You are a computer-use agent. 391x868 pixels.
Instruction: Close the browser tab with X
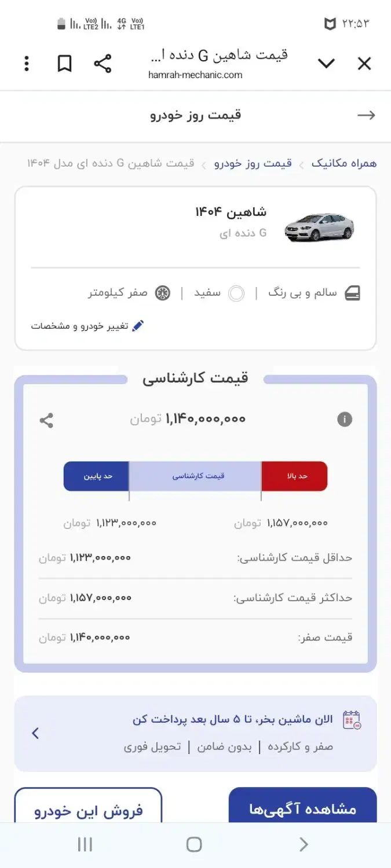364,64
